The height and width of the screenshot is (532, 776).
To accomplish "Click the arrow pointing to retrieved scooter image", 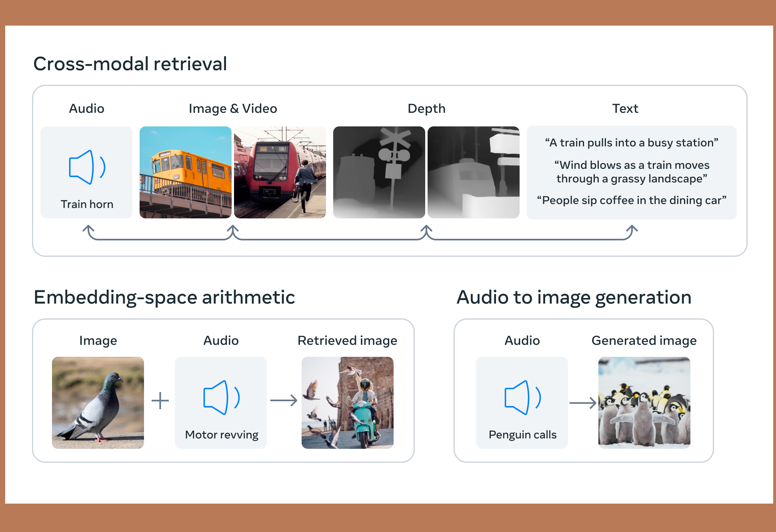I will pyautogui.click(x=284, y=400).
